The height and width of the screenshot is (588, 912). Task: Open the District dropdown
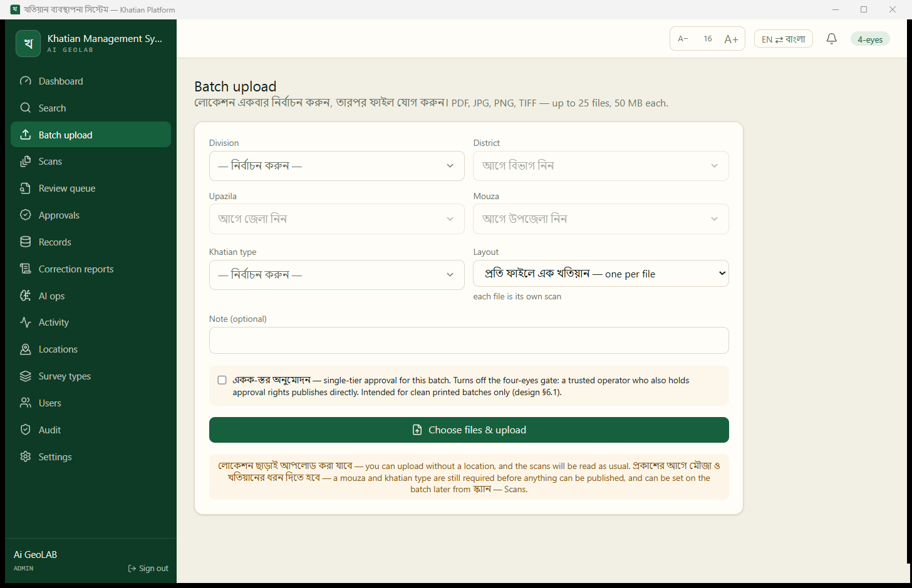[x=601, y=166]
